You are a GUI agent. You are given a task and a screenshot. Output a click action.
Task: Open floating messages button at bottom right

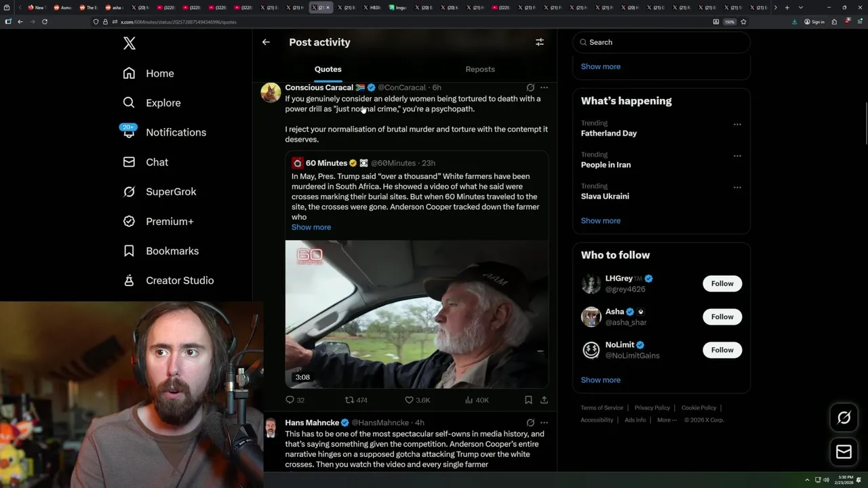(844, 451)
